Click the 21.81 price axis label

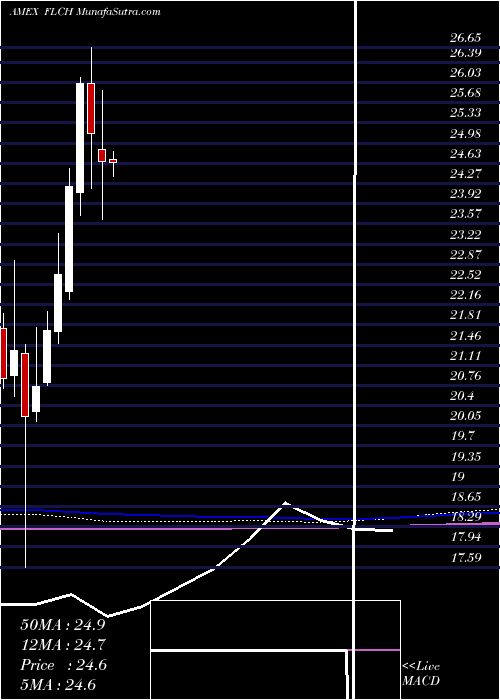click(466, 315)
